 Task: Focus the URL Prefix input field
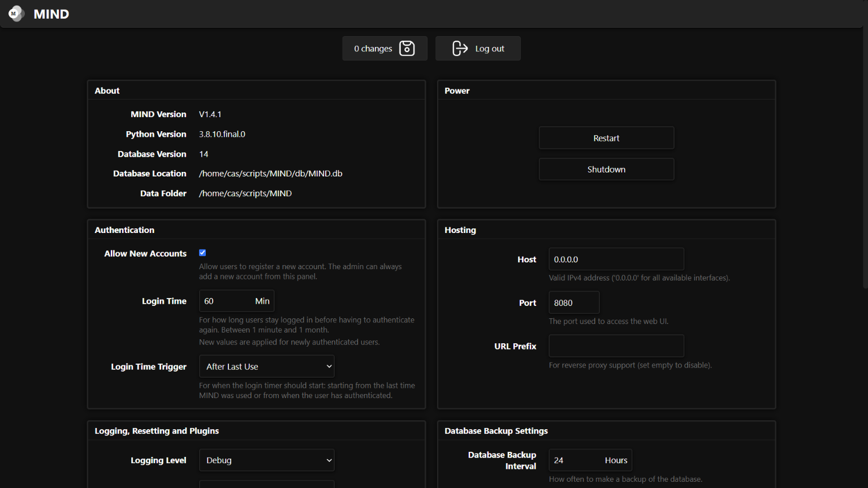(616, 346)
